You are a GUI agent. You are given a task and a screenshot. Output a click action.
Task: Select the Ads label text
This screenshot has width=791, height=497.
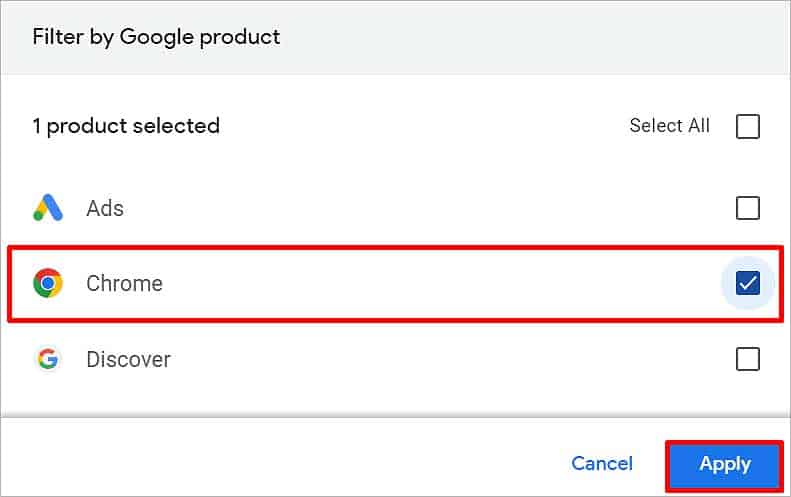(105, 208)
